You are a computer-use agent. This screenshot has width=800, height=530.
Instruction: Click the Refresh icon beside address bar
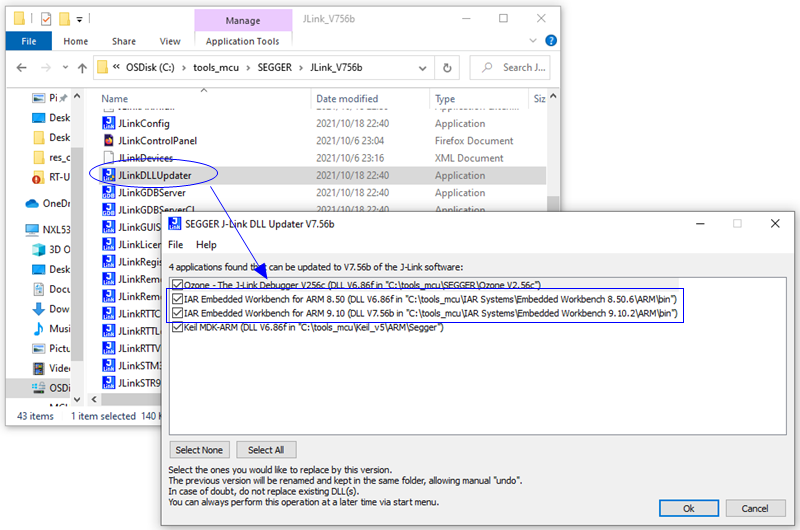coord(447,68)
